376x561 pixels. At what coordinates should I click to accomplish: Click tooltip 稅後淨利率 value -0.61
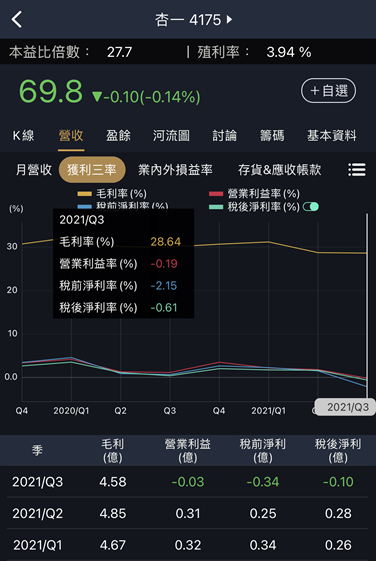[163, 307]
